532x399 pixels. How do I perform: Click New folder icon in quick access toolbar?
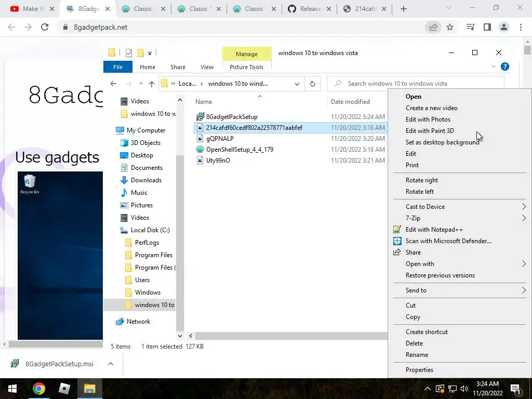tap(140, 53)
